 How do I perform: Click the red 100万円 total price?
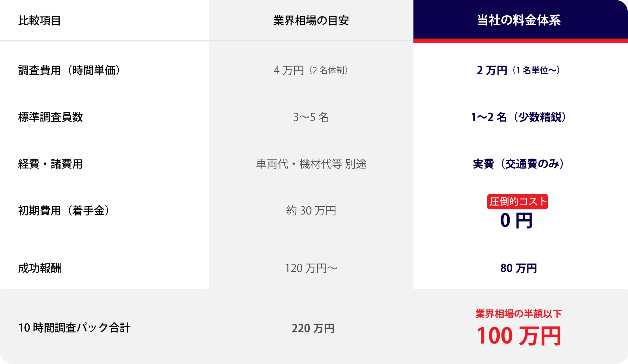pyautogui.click(x=518, y=336)
